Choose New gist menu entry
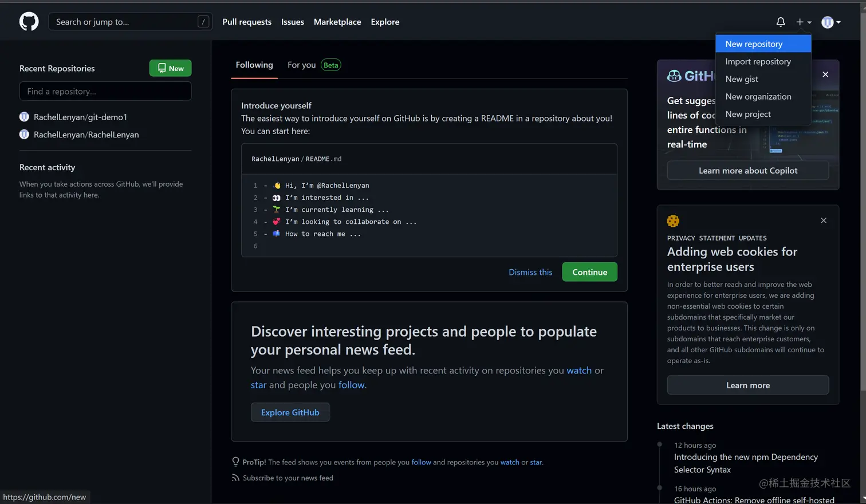 [763, 79]
